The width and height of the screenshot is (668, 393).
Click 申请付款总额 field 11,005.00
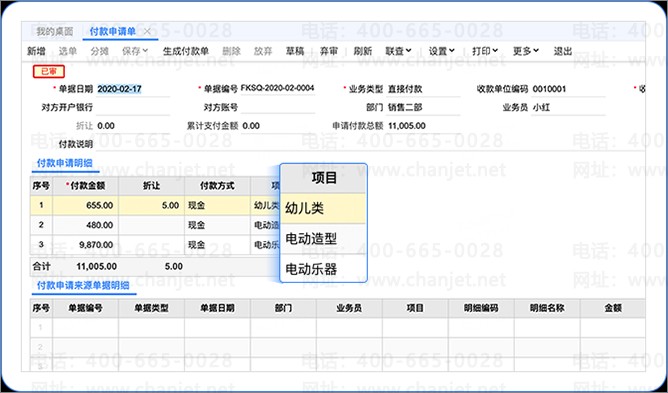pos(423,126)
